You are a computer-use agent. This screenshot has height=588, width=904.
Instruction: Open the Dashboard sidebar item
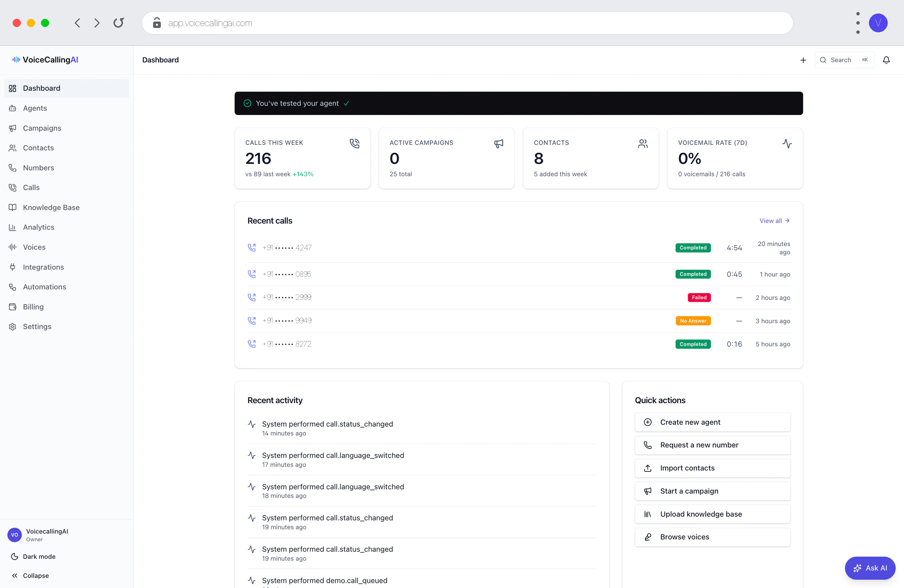pos(67,88)
